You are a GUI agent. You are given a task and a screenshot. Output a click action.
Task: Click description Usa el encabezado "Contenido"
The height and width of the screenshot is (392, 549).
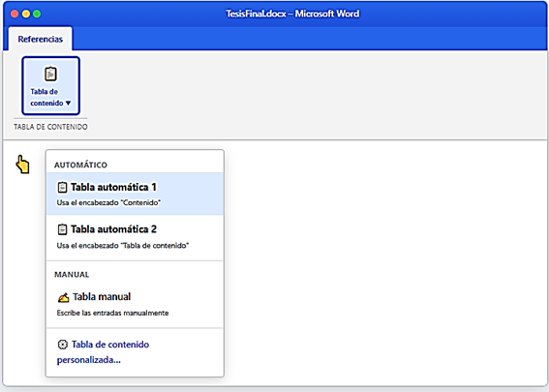pos(108,202)
